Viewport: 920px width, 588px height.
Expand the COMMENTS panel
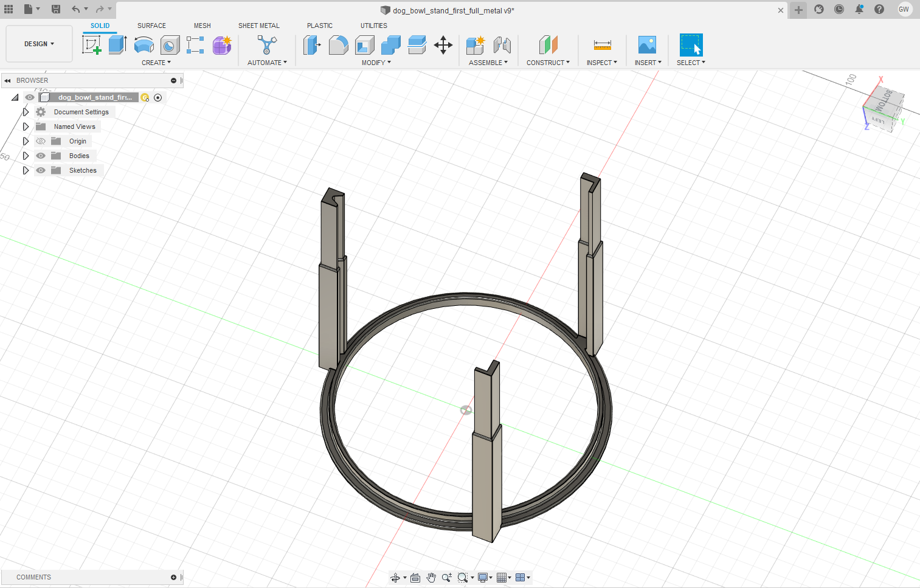pyautogui.click(x=173, y=577)
